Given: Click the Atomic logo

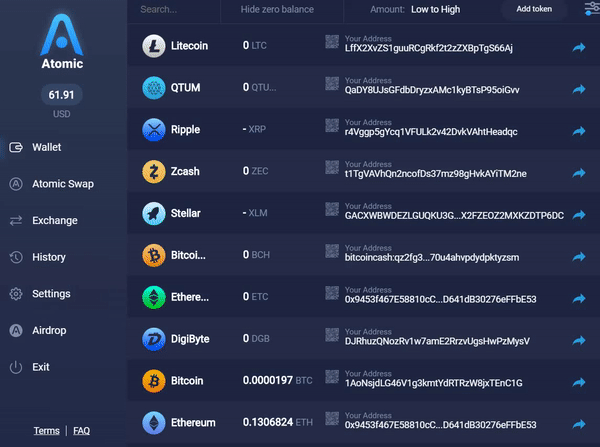Looking at the screenshot, I should click(x=62, y=41).
